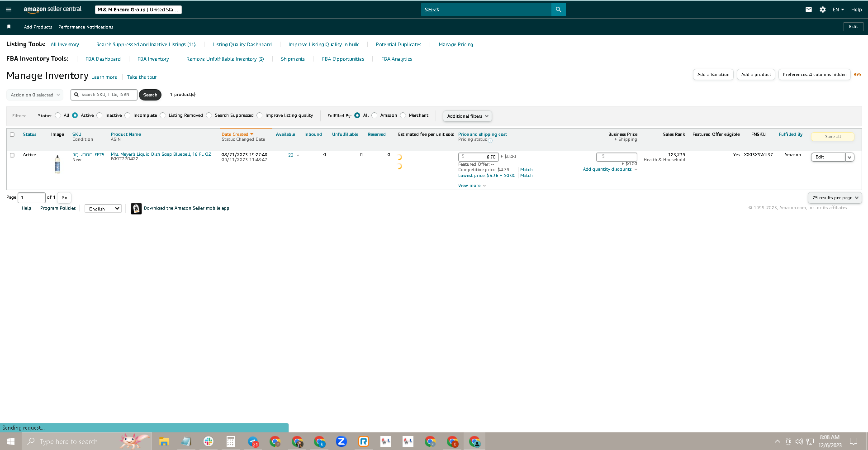Screen dimensions: 868x450
Task: Click the Amazon Seller Central logo
Action: tap(52, 10)
